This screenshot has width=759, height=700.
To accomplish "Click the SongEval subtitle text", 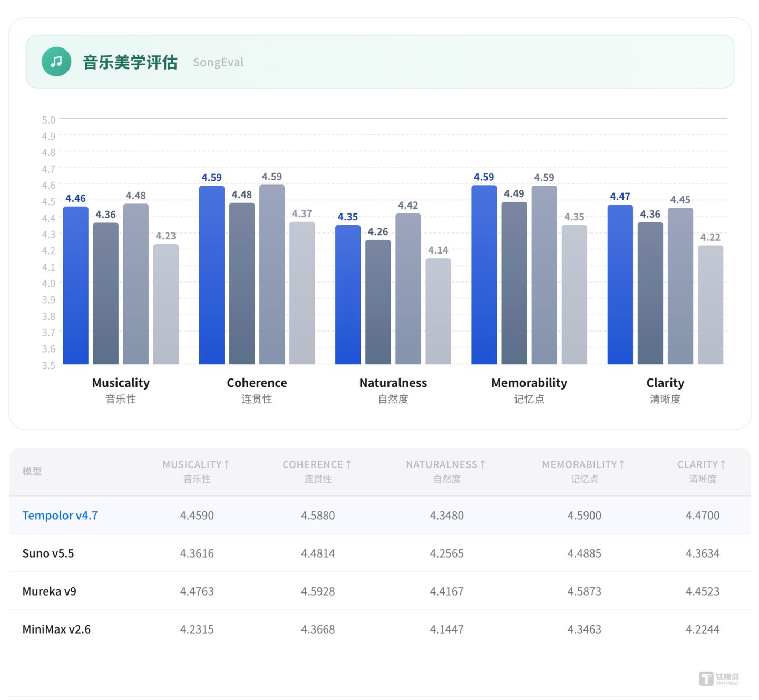I will pyautogui.click(x=218, y=62).
